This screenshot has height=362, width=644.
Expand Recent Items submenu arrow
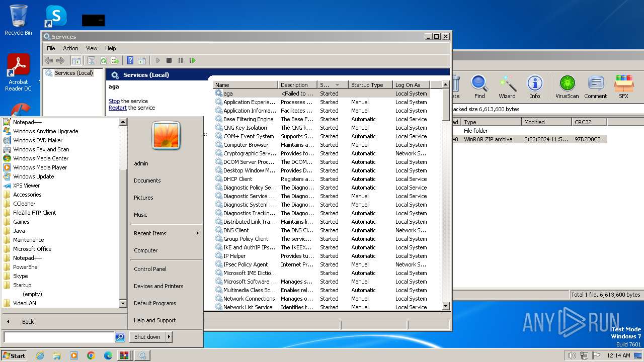click(198, 233)
